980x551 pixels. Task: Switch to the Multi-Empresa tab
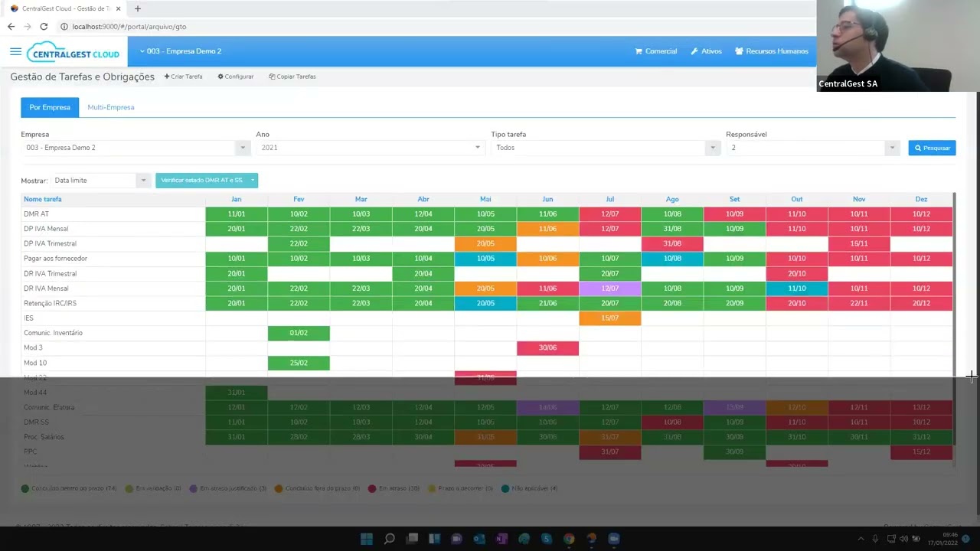point(110,107)
